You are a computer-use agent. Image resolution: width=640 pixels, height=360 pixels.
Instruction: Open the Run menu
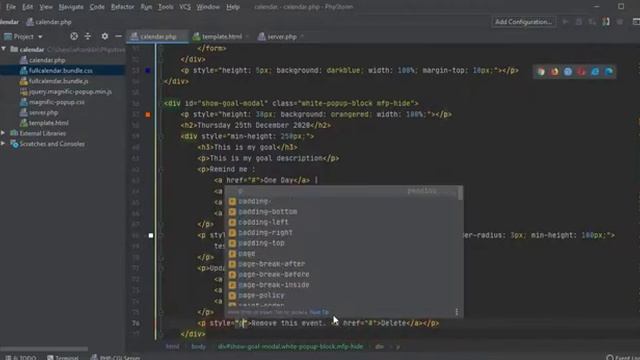[x=146, y=7]
